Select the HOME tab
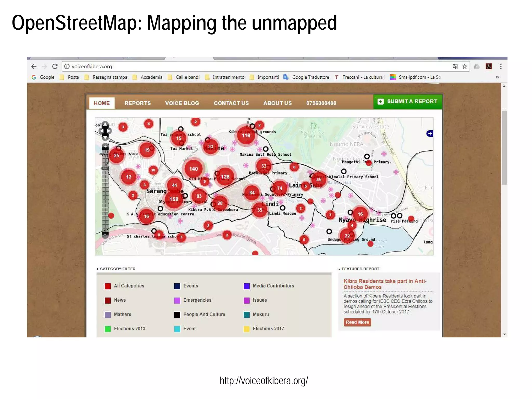532x399 pixels. [102, 103]
